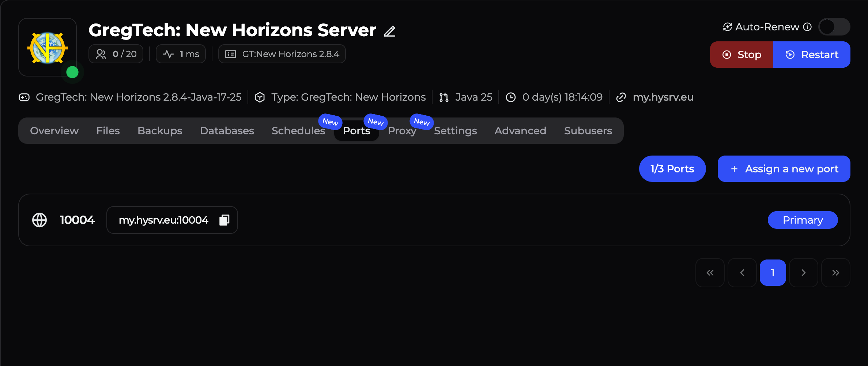Switch to the Backups tab
The image size is (868, 366).
pos(160,131)
